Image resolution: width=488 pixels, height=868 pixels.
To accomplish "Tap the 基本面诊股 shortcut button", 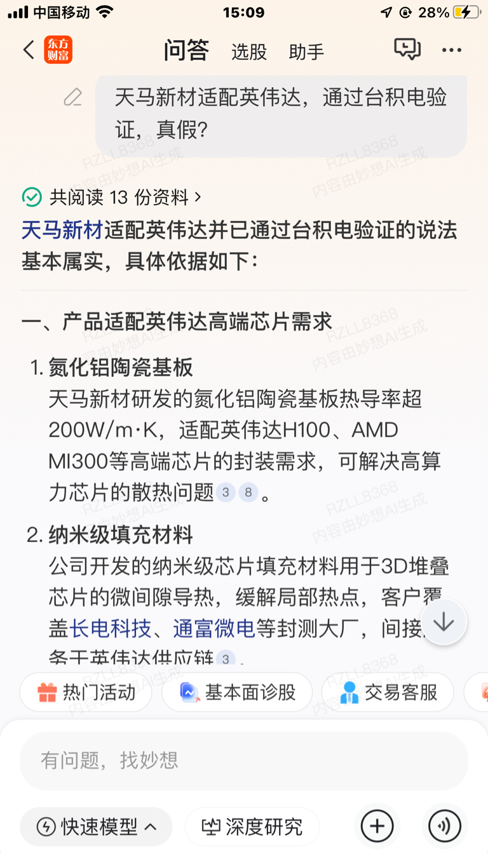I will pos(237,692).
